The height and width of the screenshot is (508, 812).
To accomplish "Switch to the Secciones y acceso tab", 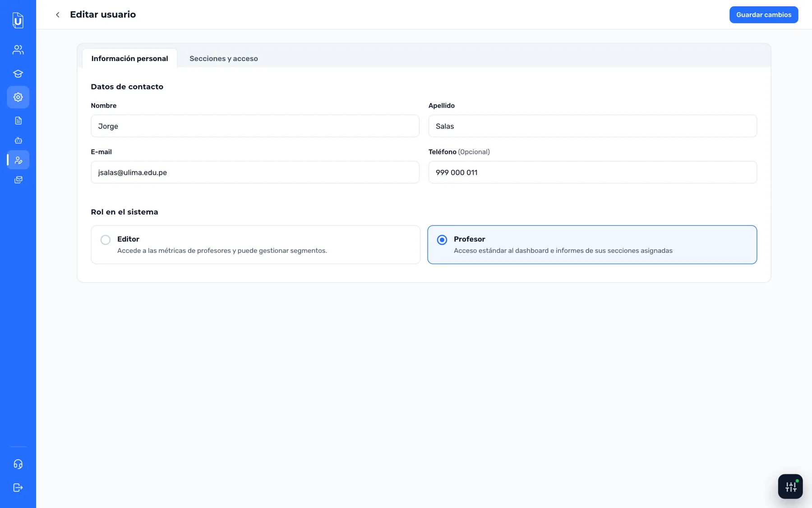I will (x=224, y=59).
